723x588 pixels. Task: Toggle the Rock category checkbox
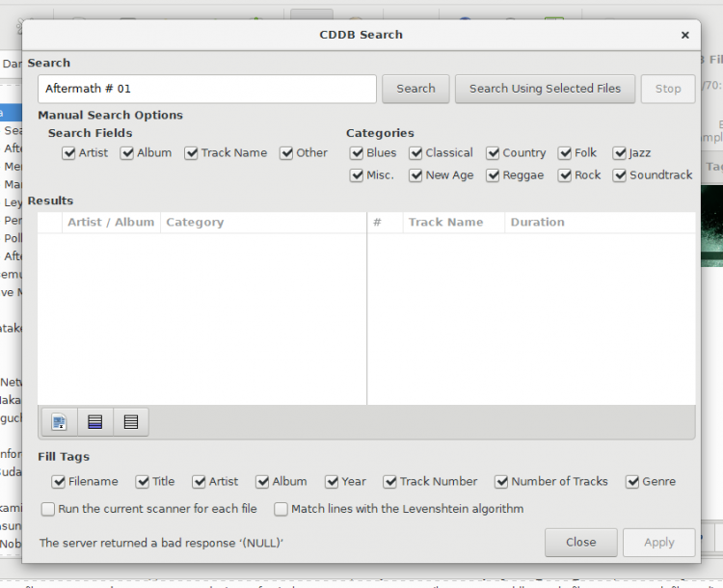pos(565,175)
